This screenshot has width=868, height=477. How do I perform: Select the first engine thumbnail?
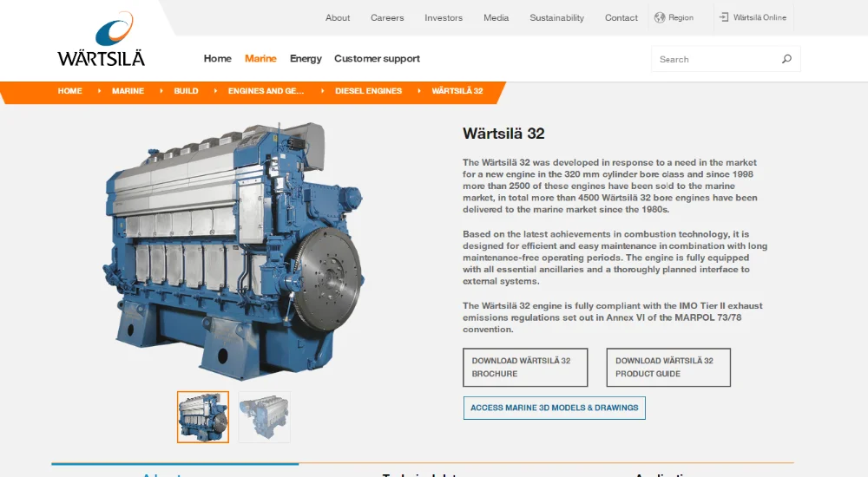[203, 417]
